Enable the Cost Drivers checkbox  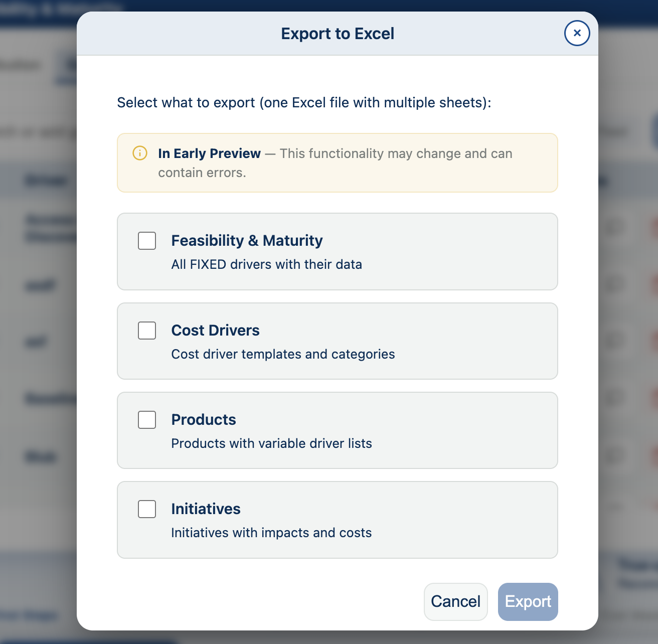147,331
